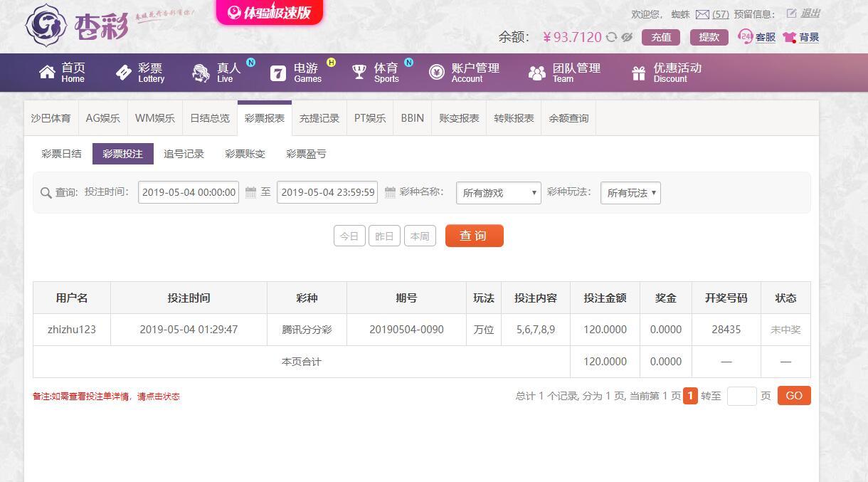
Task: Switch to the 充提记录 tab
Action: [319, 118]
